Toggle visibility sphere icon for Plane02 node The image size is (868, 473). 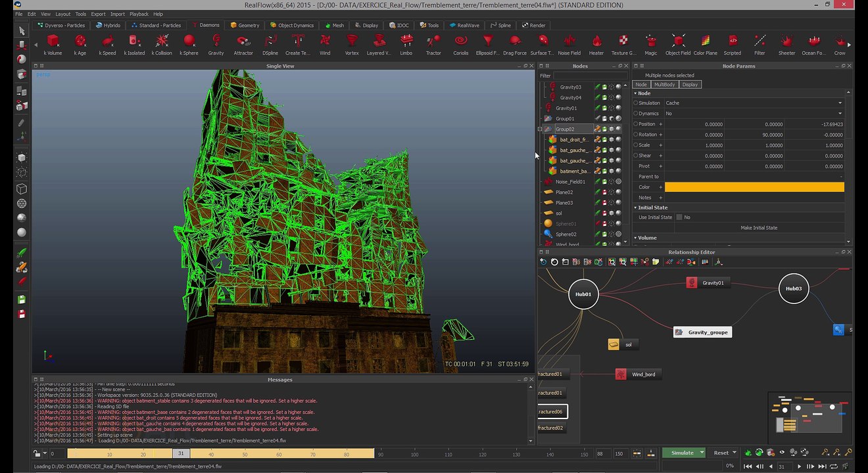[618, 192]
